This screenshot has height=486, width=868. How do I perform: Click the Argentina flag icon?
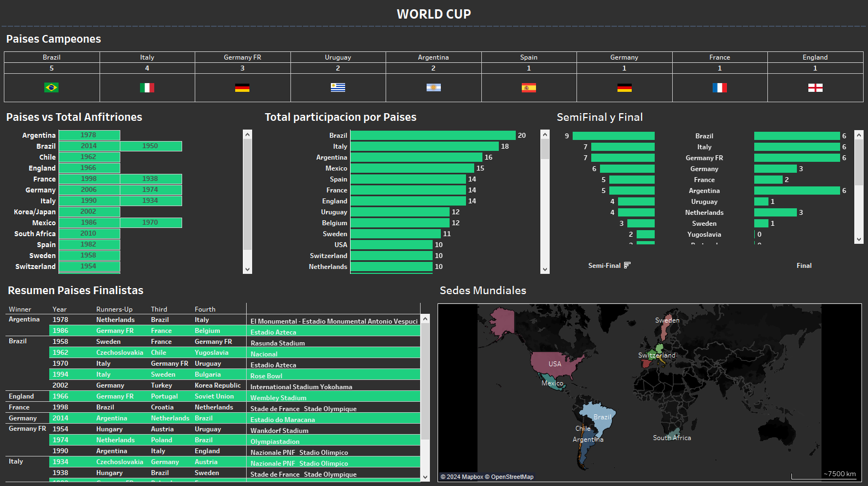click(x=434, y=87)
